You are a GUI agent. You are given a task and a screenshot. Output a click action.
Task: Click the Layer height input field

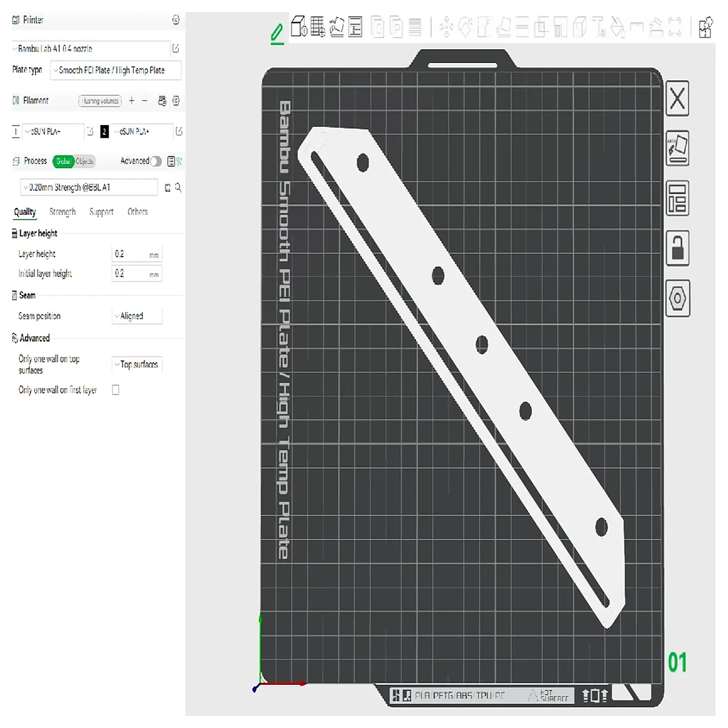tap(137, 255)
